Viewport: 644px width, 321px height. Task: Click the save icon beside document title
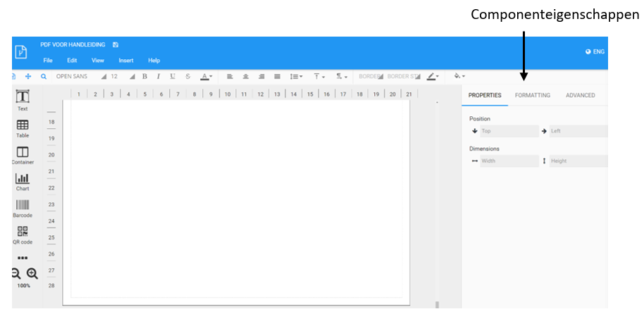tap(116, 45)
